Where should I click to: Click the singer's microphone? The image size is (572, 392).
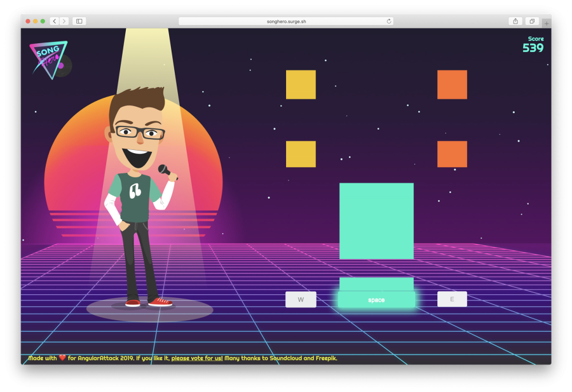tap(167, 171)
